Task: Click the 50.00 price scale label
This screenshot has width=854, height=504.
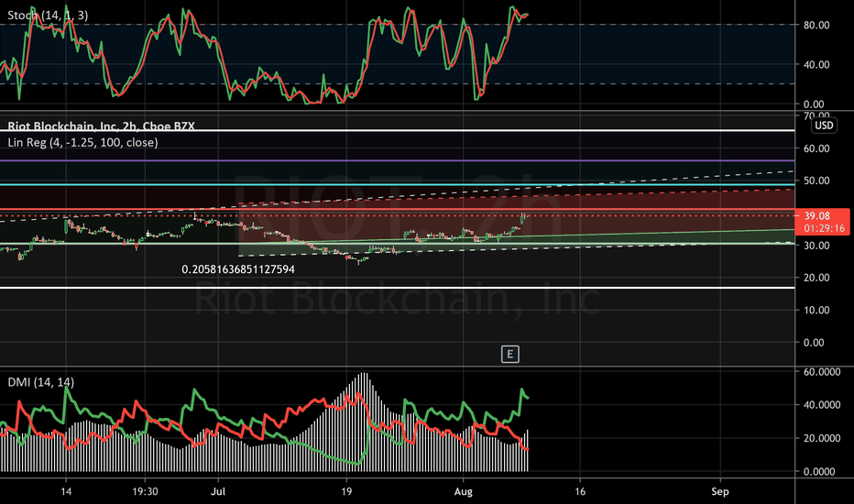Action: pyautogui.click(x=816, y=181)
